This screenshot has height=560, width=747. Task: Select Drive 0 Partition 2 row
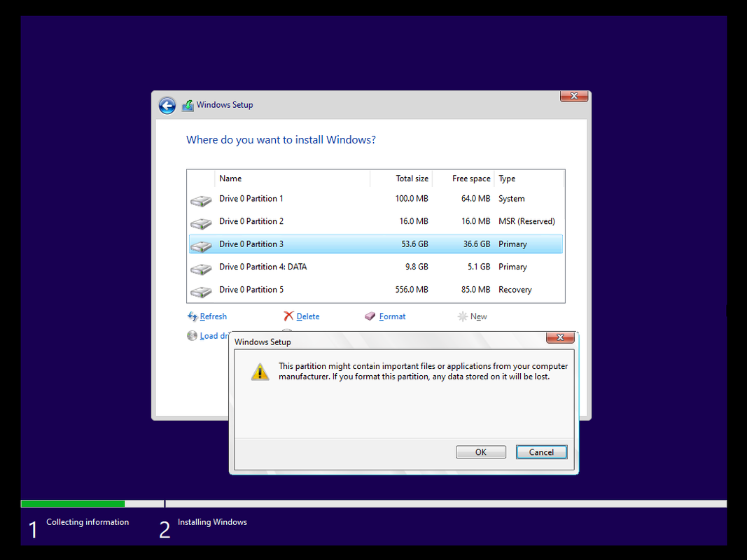coord(375,221)
